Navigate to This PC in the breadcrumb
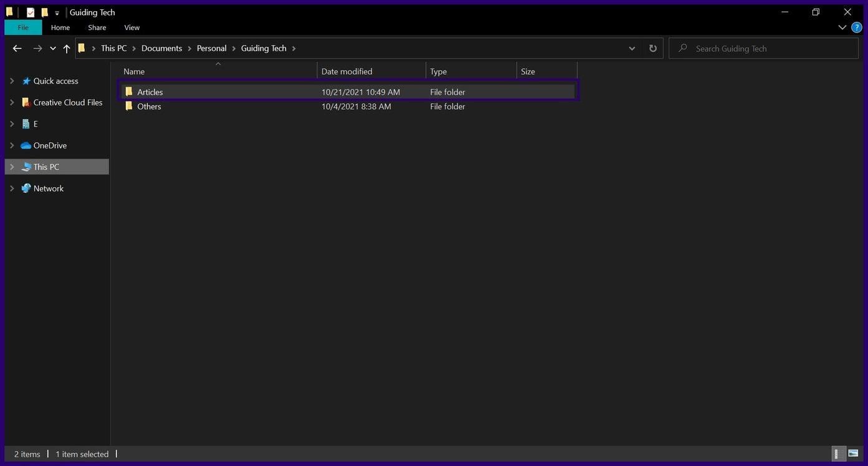Image resolution: width=868 pixels, height=466 pixels. (113, 48)
